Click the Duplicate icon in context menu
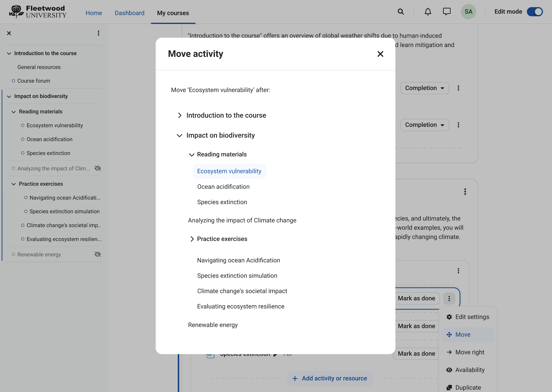The width and height of the screenshot is (552, 392). click(x=449, y=387)
